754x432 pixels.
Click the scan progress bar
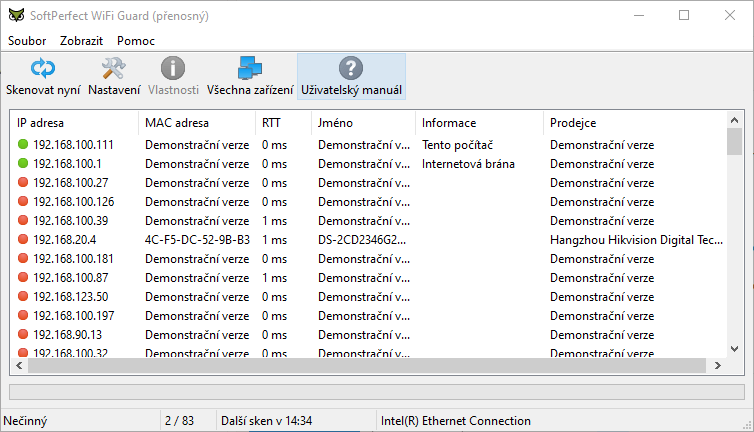[x=377, y=392]
